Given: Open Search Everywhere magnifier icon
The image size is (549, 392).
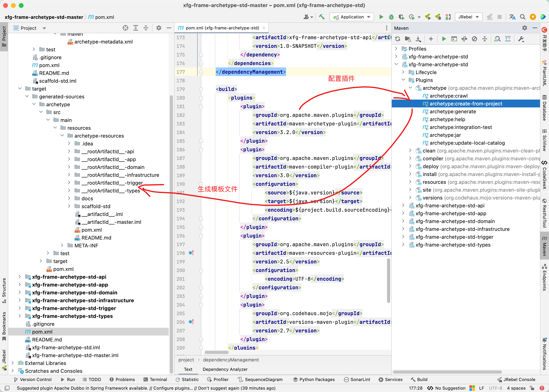Looking at the screenshot, I should (523, 17).
